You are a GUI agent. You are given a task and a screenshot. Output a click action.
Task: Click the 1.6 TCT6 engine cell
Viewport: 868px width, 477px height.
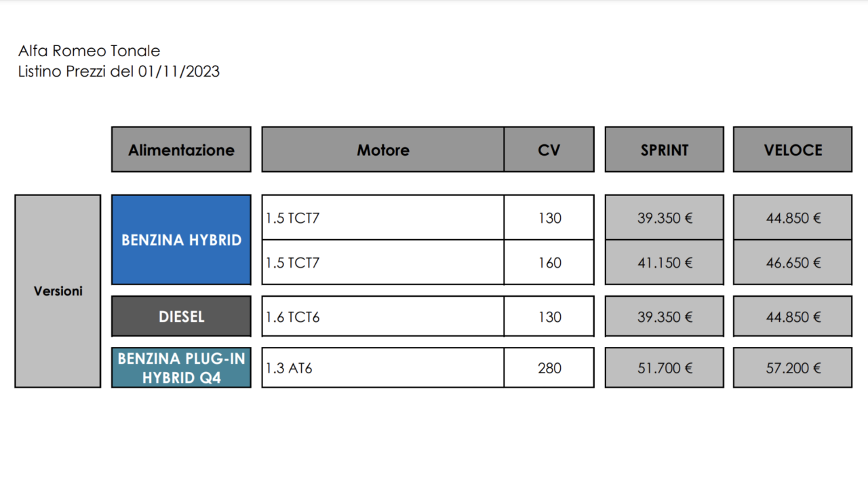click(x=382, y=316)
